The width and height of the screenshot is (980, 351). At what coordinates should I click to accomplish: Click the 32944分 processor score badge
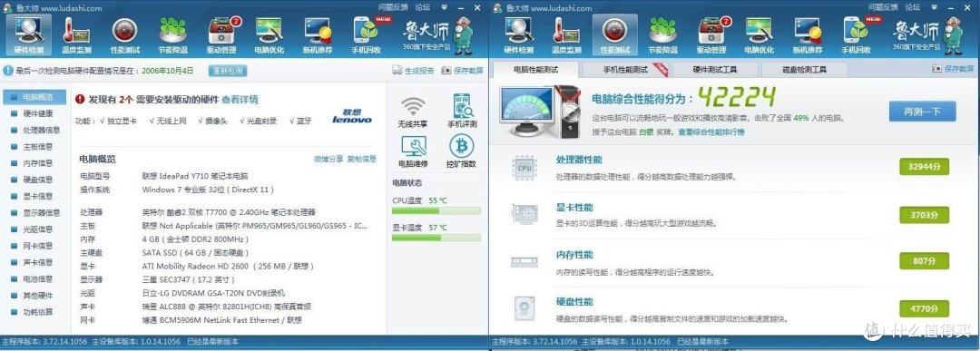(x=925, y=167)
